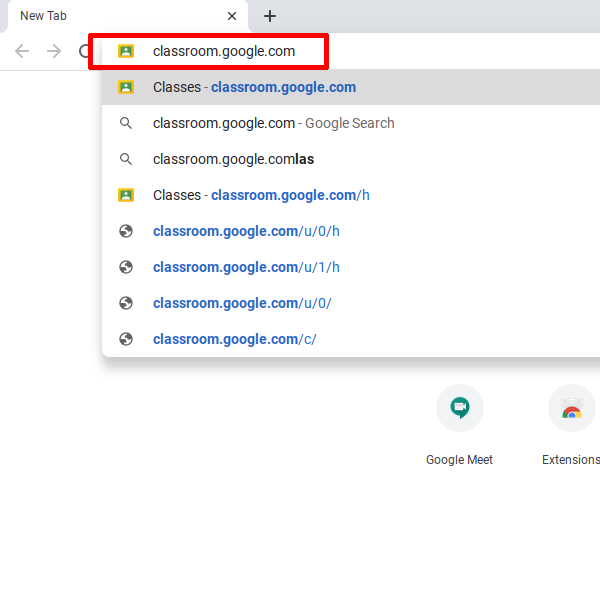Click the browser back arrow
The image size is (600, 600).
click(x=22, y=51)
